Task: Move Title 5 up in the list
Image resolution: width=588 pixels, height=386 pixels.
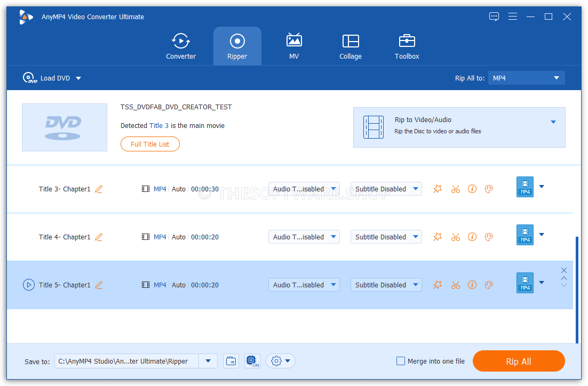Action: [563, 278]
